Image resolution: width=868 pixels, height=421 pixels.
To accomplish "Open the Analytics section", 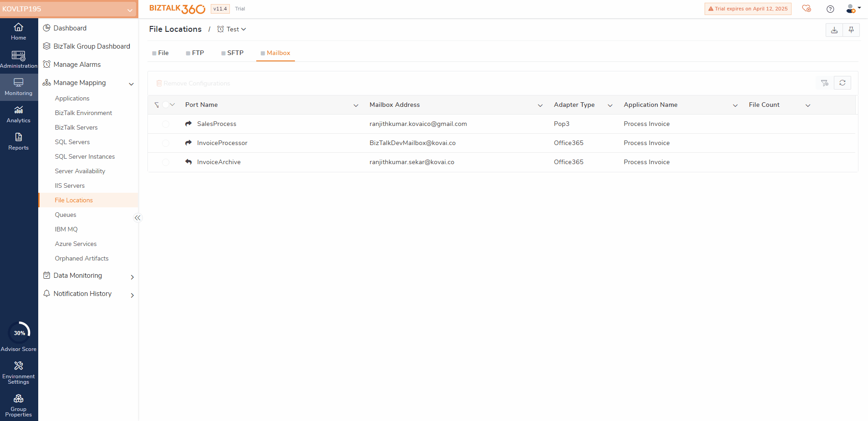I will tap(19, 115).
